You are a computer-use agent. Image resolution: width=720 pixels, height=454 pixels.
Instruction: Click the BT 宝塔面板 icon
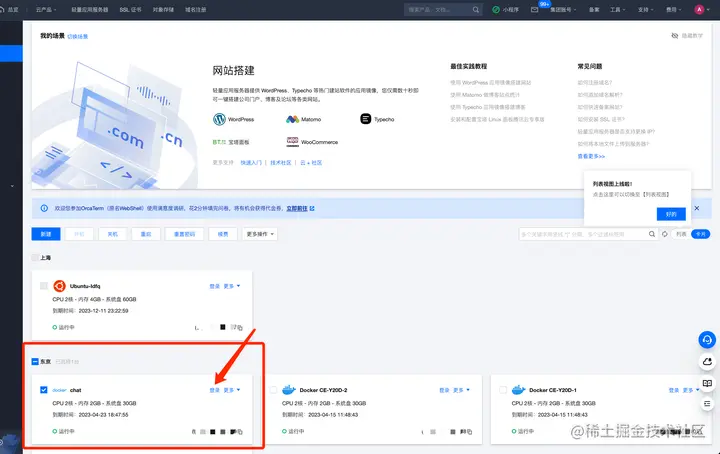click(x=219, y=142)
